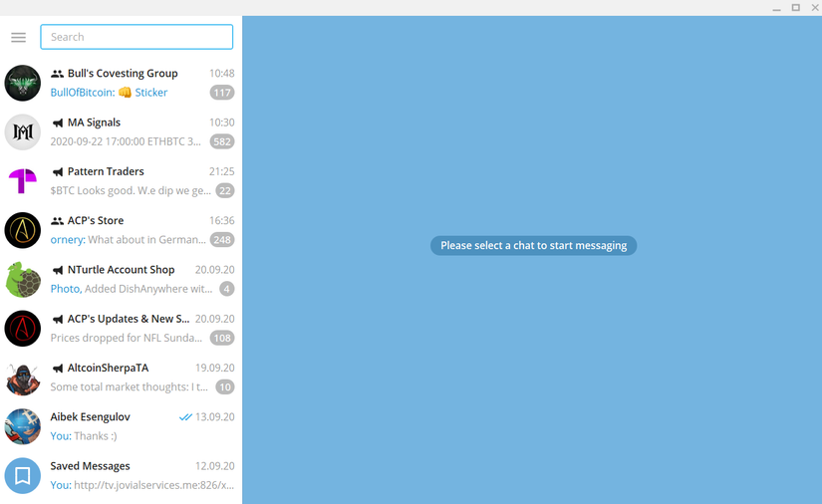Click the 108 unread badge
The image size is (822, 504).
coord(222,338)
